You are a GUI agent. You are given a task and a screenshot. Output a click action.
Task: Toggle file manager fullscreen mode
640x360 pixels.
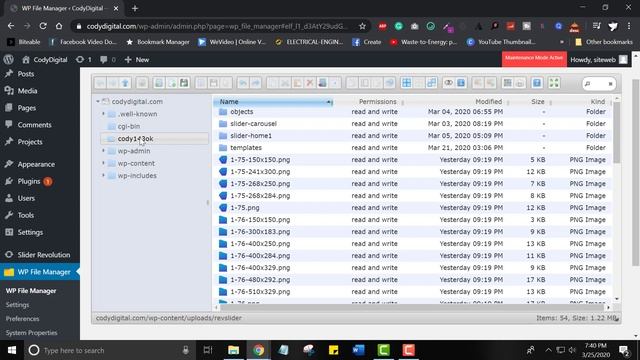click(x=554, y=83)
